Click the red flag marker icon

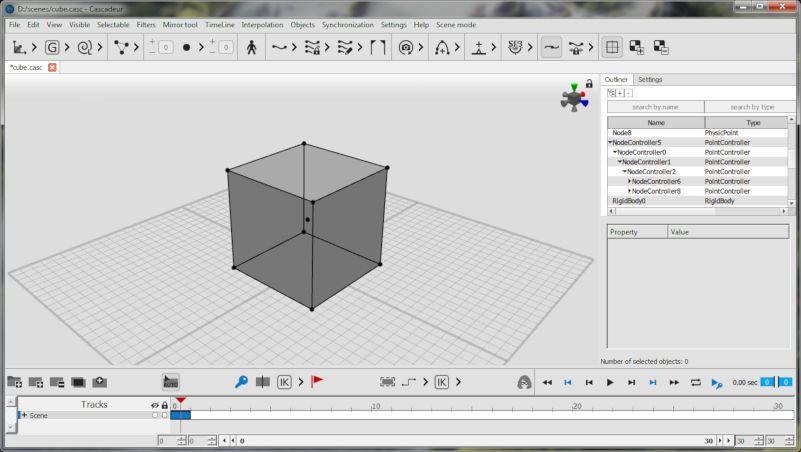pyautogui.click(x=317, y=381)
